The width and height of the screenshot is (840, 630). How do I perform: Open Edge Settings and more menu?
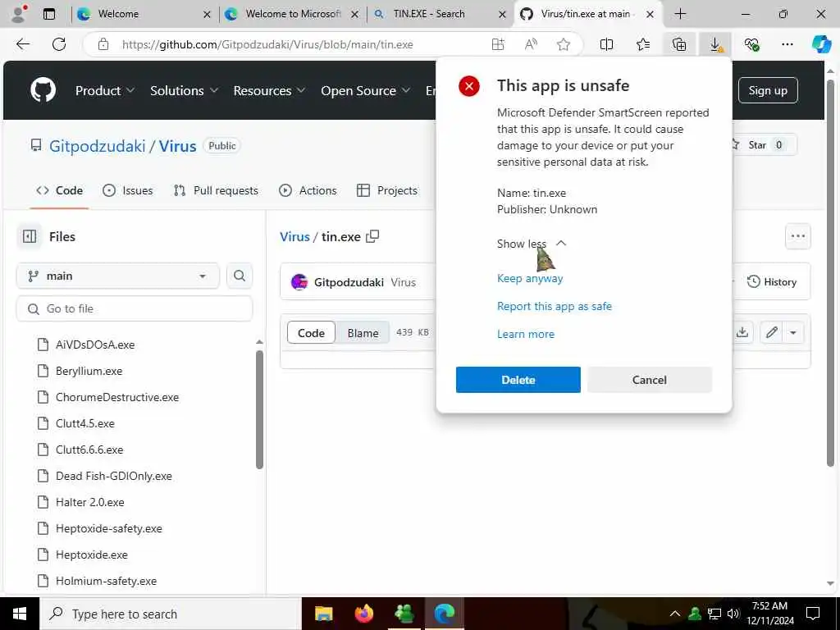click(787, 44)
